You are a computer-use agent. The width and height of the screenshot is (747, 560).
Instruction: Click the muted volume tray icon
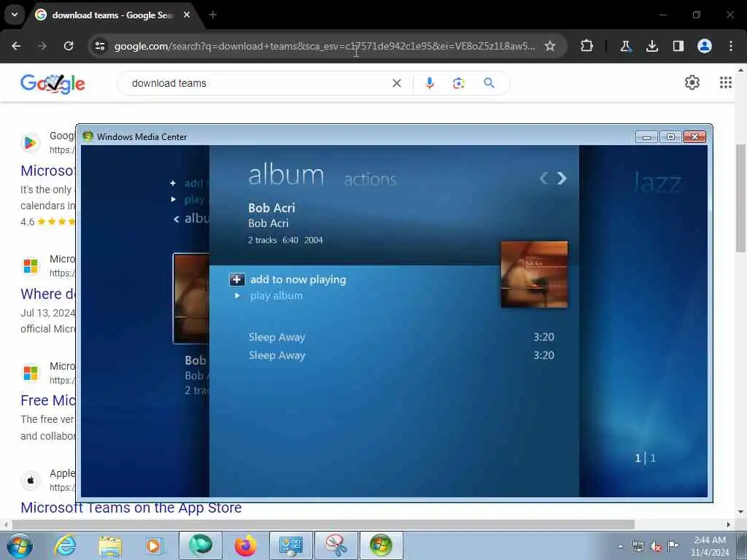click(x=656, y=547)
